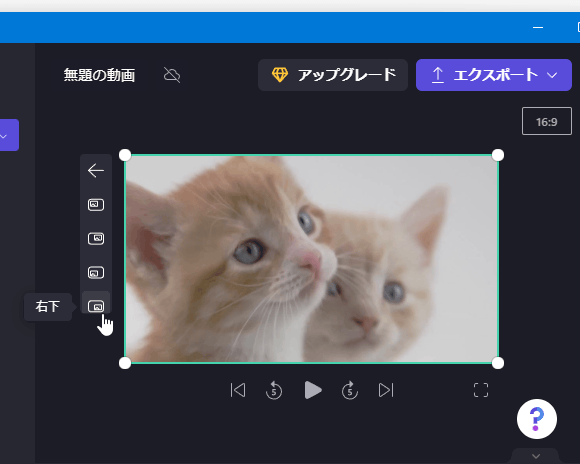Minimize the window
This screenshot has width=580, height=464.
click(538, 27)
